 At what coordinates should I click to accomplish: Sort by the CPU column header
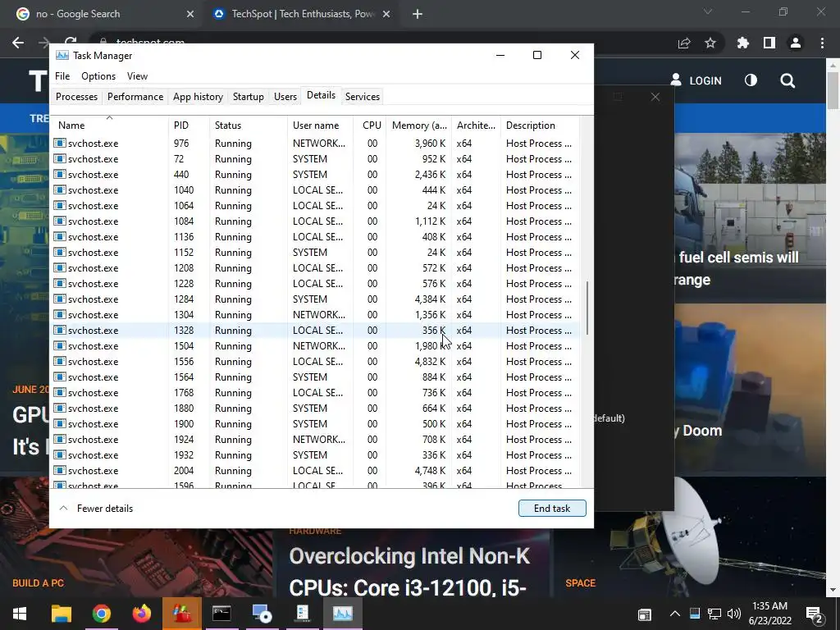click(x=370, y=125)
